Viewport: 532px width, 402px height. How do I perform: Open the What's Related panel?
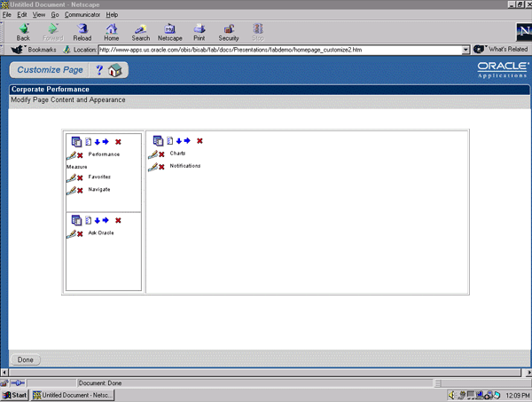501,49
